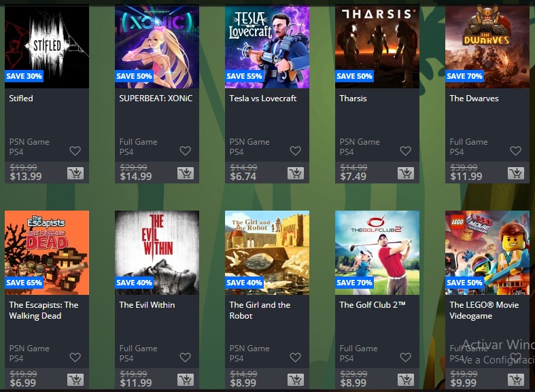Toggle wishlist heart for Tharsis
Image resolution: width=535 pixels, height=392 pixels.
405,151
